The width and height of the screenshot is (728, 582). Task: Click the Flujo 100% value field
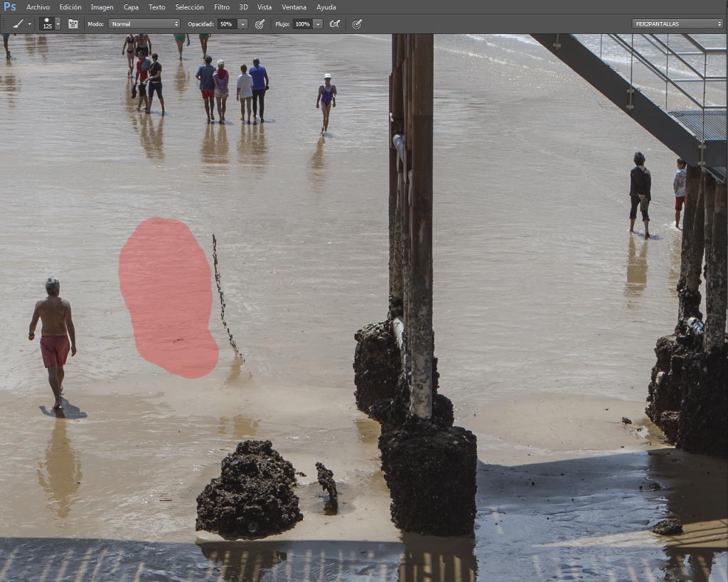303,23
